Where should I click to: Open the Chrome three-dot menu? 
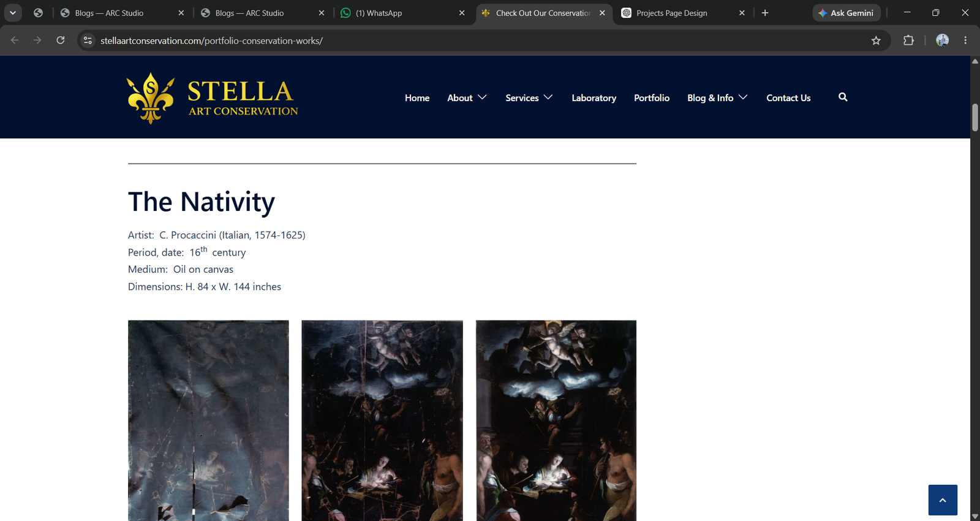tap(965, 40)
